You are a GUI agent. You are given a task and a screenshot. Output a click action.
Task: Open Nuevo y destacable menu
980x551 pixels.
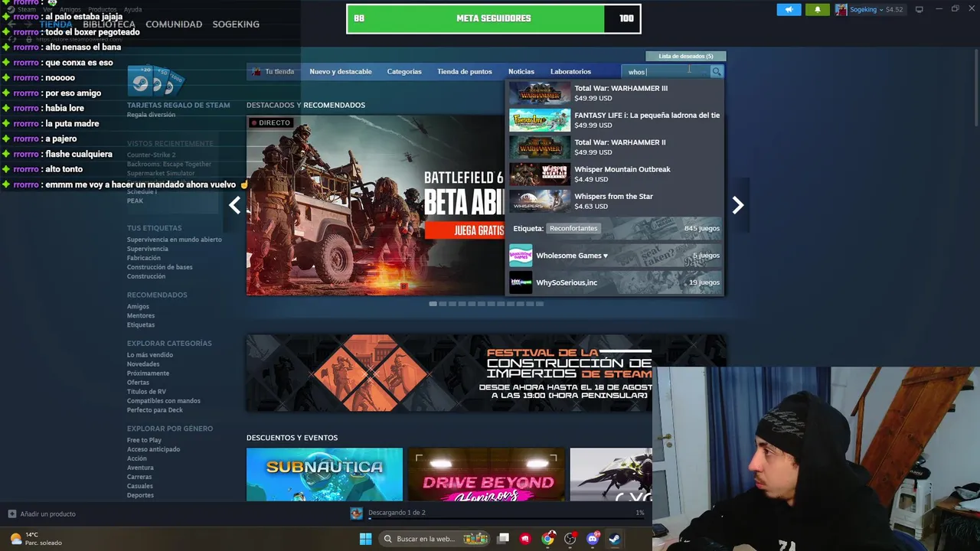[x=341, y=71]
